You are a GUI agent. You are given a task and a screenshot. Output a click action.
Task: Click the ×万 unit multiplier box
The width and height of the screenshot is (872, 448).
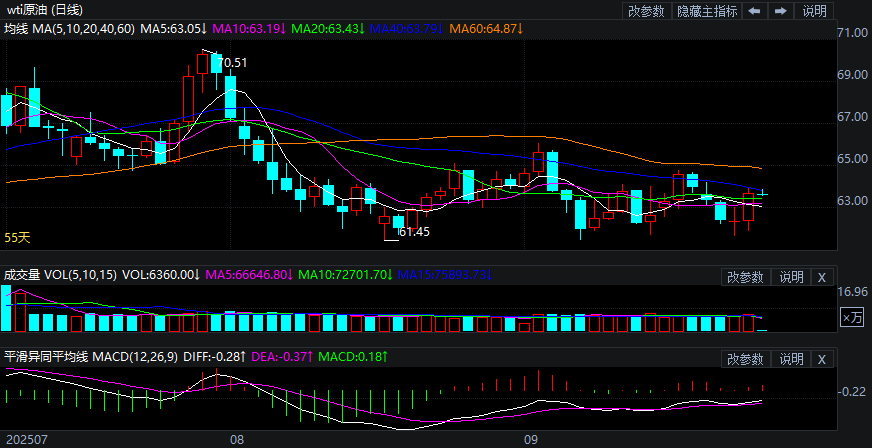852,318
